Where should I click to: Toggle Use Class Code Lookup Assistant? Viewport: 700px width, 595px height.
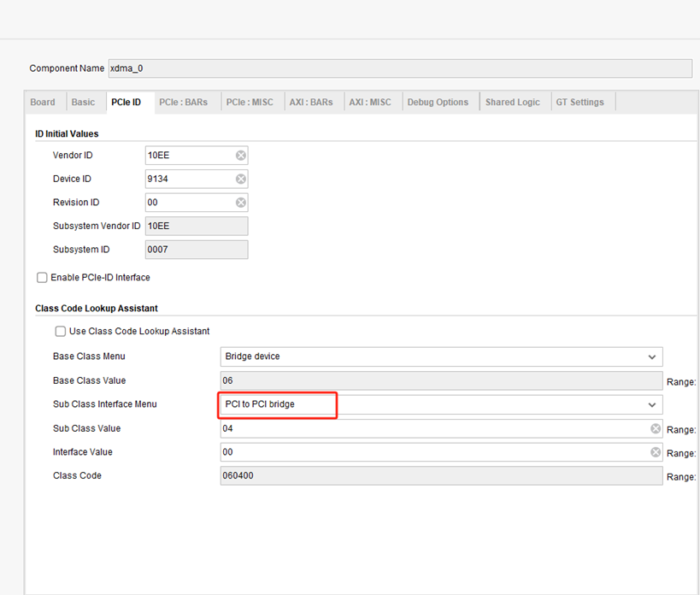point(61,331)
